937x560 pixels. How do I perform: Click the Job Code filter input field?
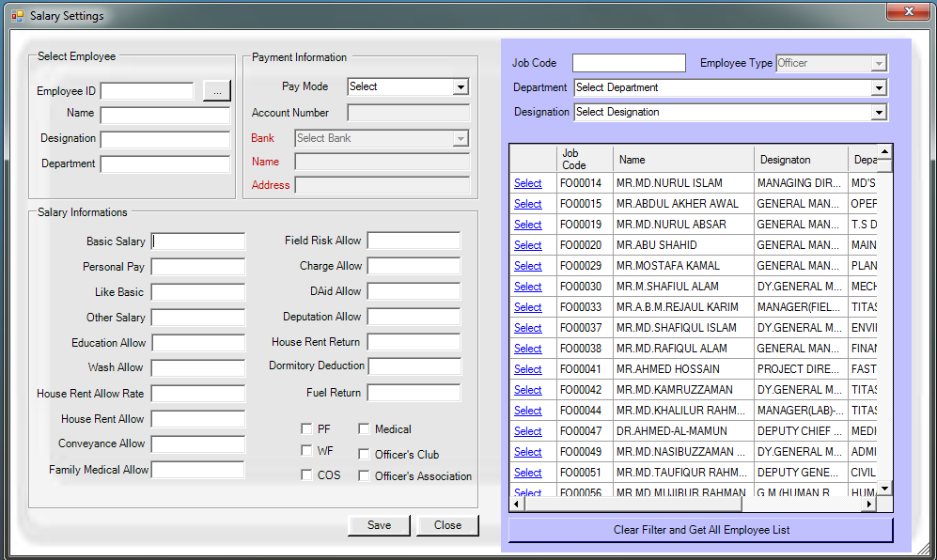tap(629, 63)
